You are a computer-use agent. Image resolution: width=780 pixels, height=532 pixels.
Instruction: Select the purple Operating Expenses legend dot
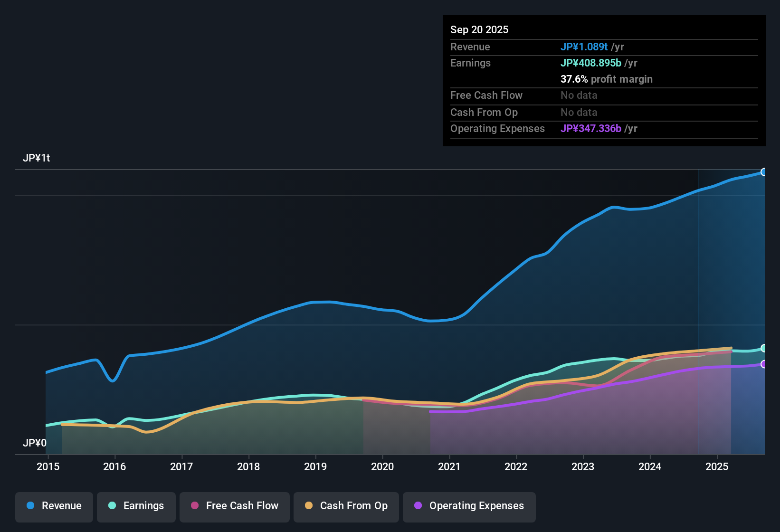pos(418,506)
